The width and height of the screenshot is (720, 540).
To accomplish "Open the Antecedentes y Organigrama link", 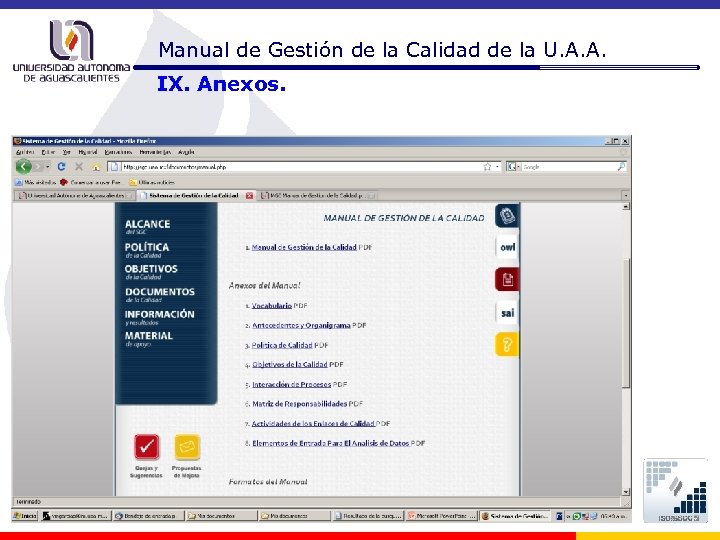I will pos(301,325).
